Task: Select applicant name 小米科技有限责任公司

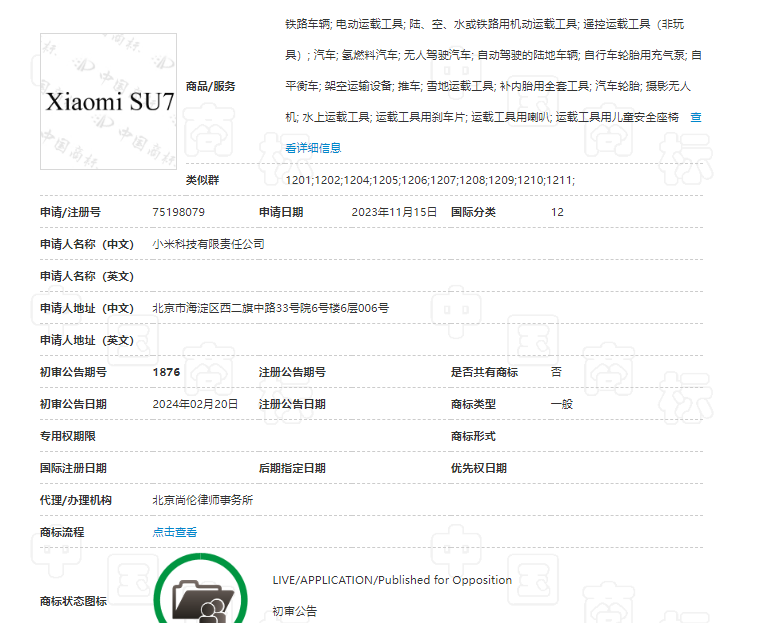Action: click(x=208, y=244)
